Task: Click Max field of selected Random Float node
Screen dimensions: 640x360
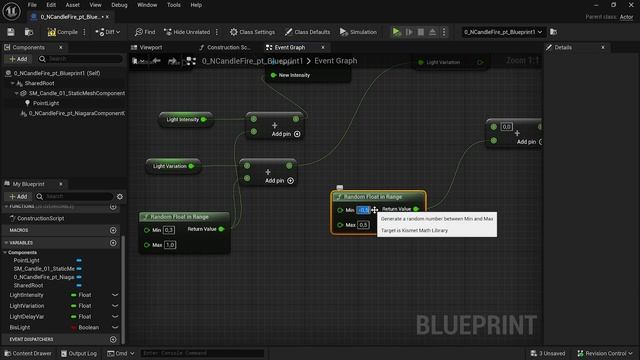Action: (x=363, y=225)
